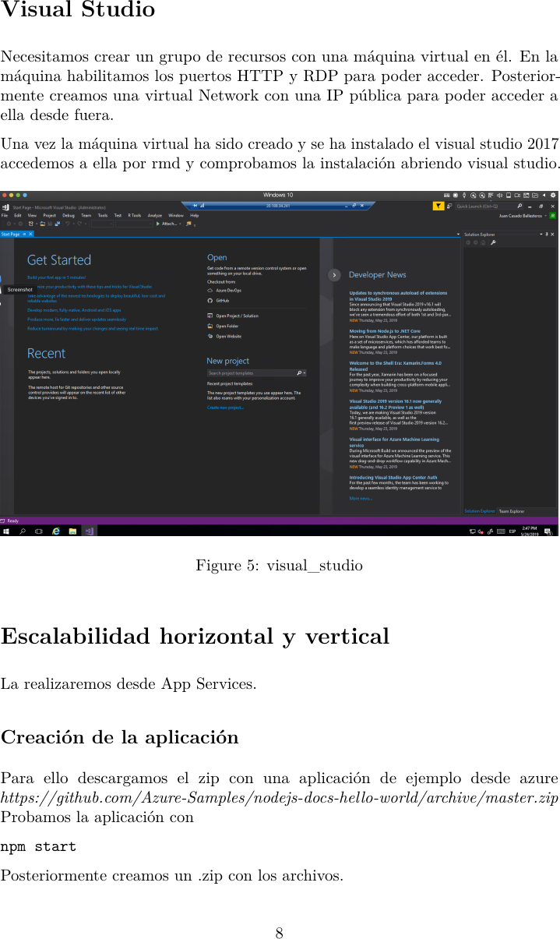The height and width of the screenshot is (939, 560).
Task: Click the Visual Studio taskbar icon
Action: [x=89, y=531]
